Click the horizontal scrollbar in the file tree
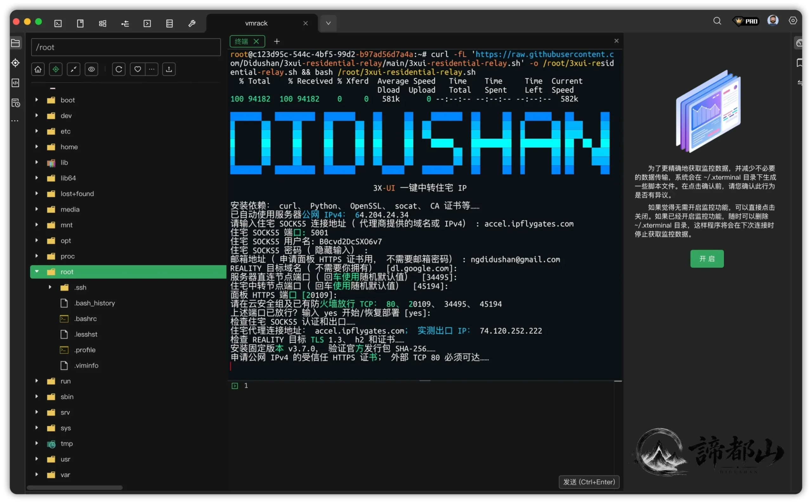The image size is (812, 504). pyautogui.click(x=75, y=488)
